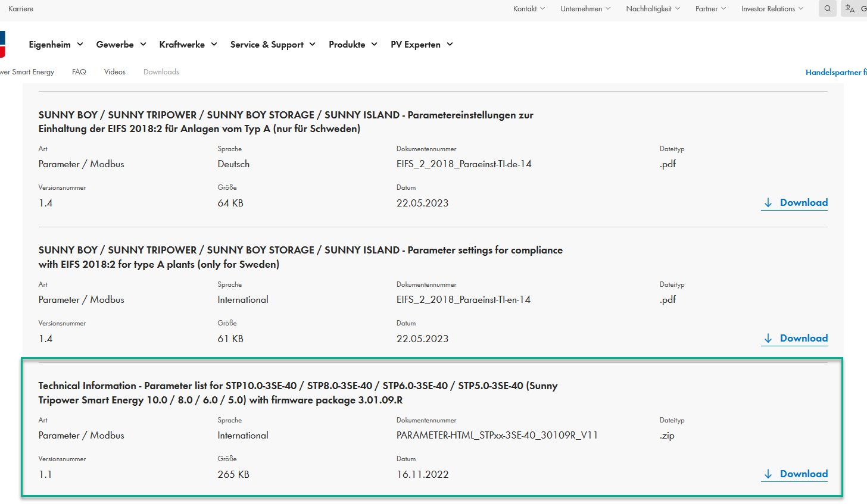This screenshot has width=867, height=504.
Task: Click the date '16.11.2022'
Action: click(423, 475)
